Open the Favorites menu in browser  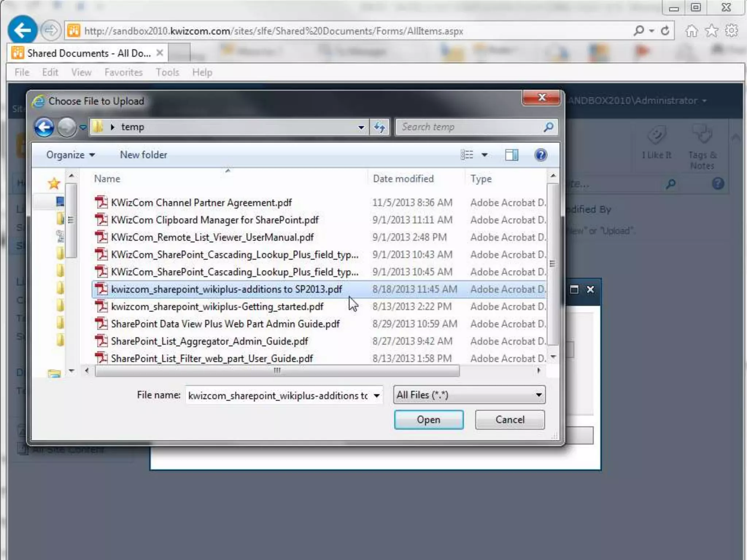coord(123,72)
